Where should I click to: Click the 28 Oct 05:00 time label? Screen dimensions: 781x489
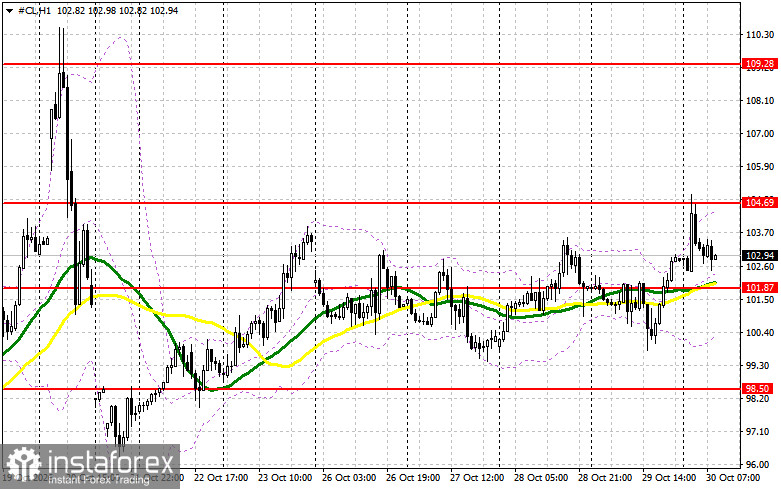(x=541, y=478)
